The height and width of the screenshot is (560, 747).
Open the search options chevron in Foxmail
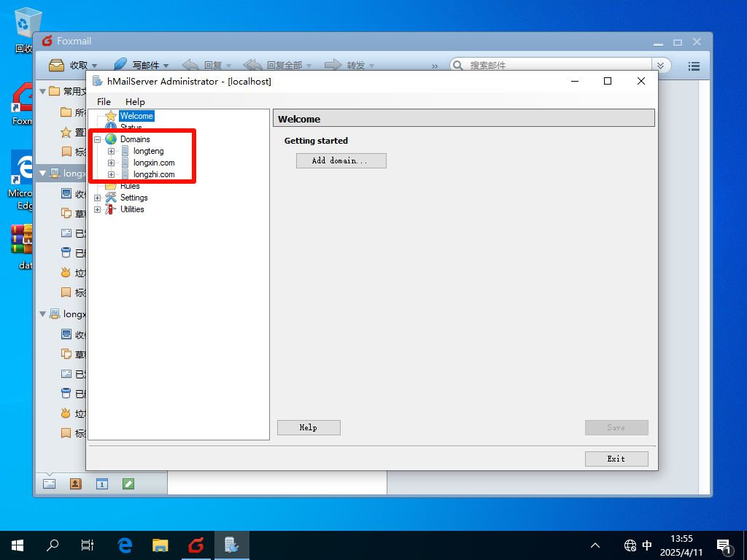point(661,65)
